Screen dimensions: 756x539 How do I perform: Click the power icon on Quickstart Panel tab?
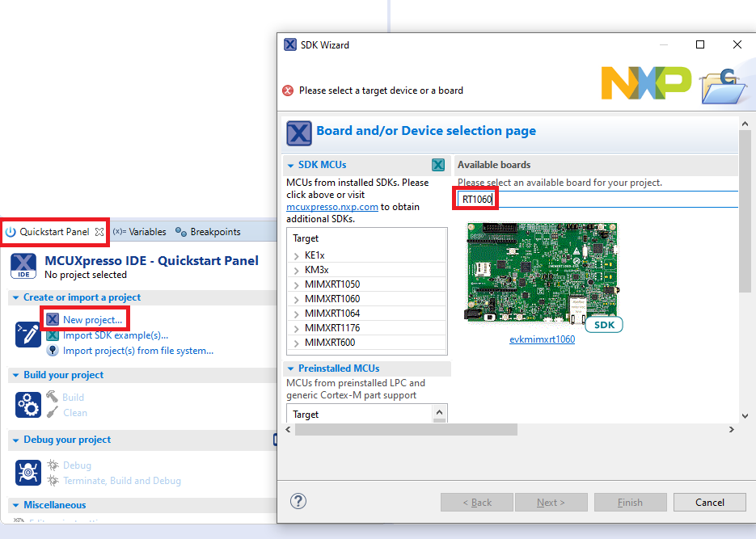pos(10,231)
